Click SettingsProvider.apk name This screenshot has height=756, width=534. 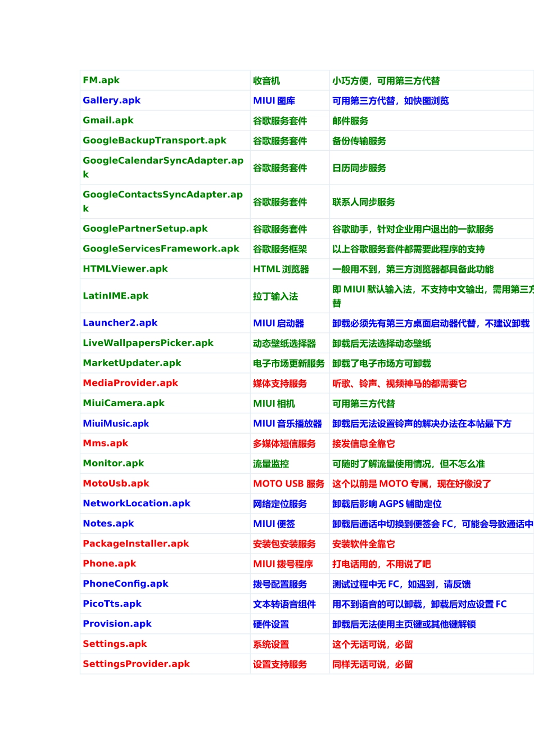(x=137, y=664)
